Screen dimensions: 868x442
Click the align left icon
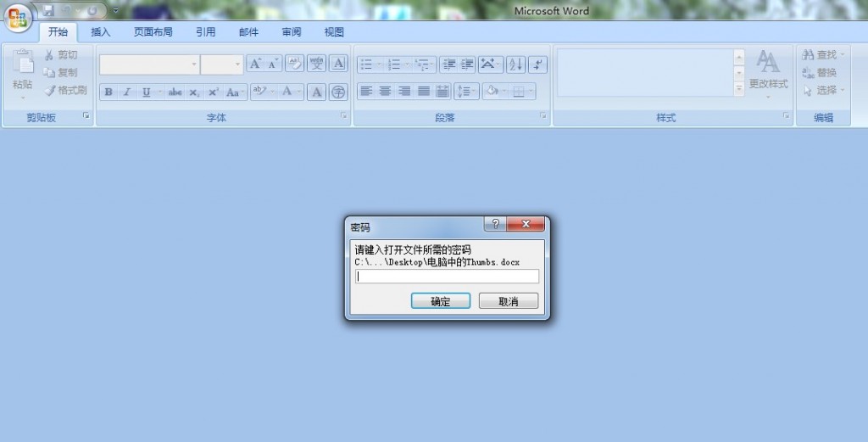tap(366, 91)
